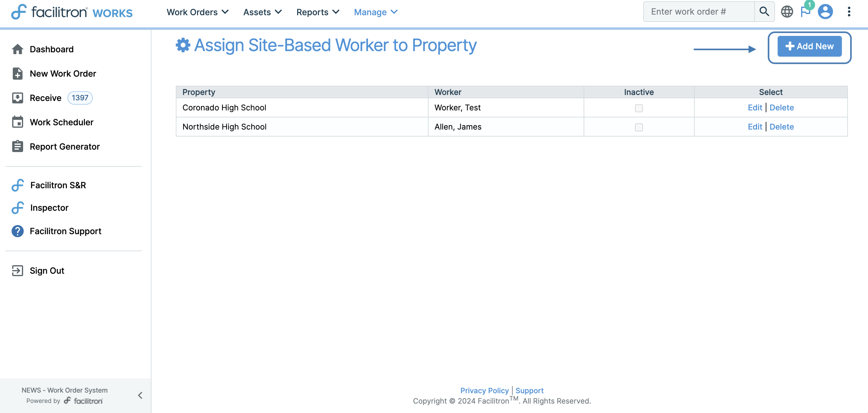Click Delete for Coronado High School row
868x413 pixels.
pos(781,107)
